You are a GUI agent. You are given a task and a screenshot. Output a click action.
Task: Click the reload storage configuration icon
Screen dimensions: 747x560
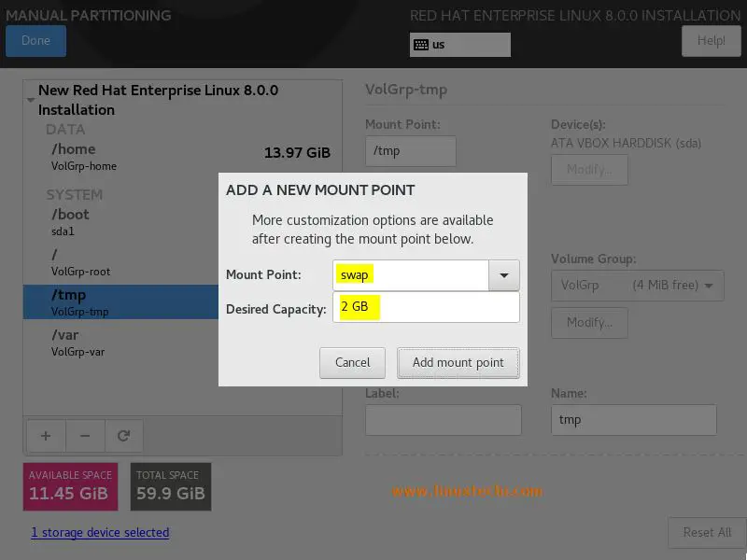(124, 436)
